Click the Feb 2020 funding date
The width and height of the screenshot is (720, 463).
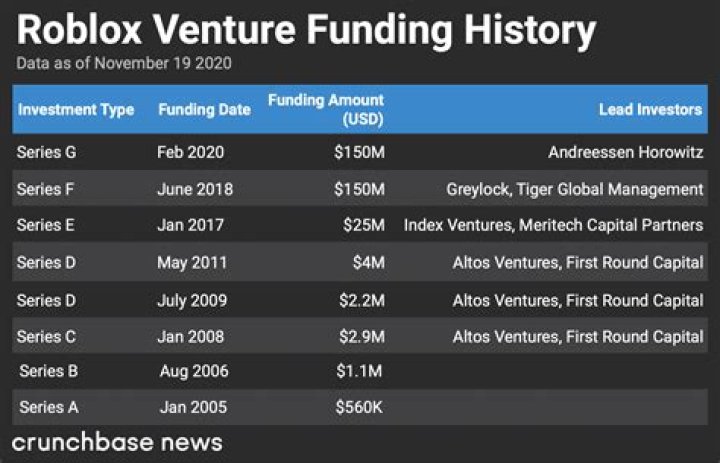tap(191, 153)
